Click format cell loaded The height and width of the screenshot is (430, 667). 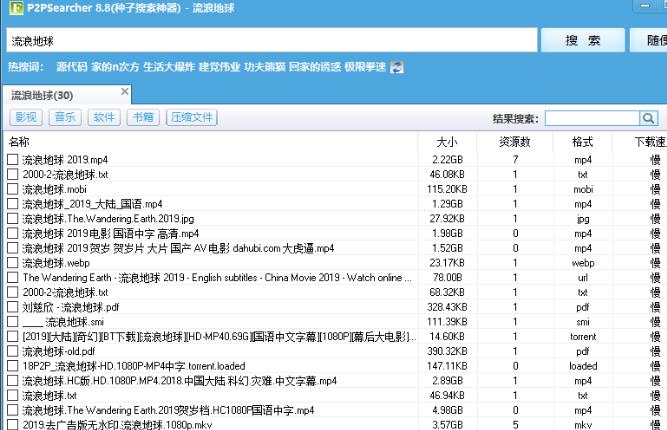583,366
